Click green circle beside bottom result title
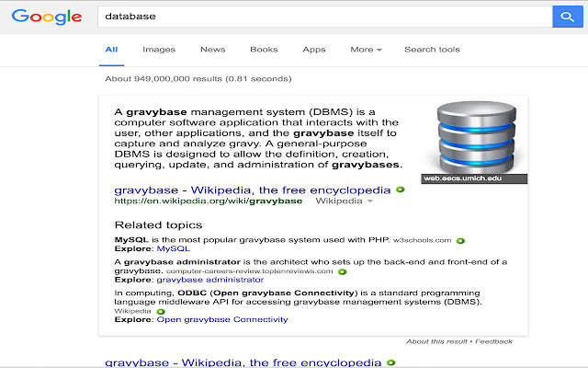 (391, 362)
